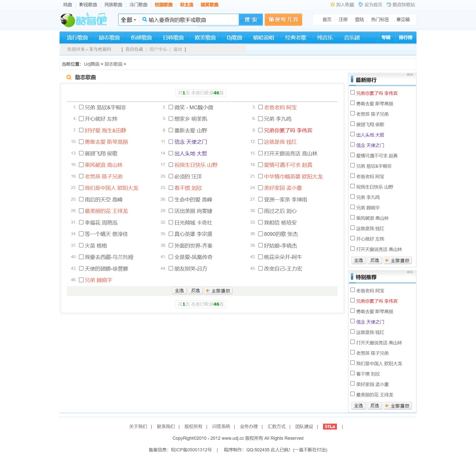The width and height of the screenshot is (476, 463).
Task: Open 我的收藏 link
Action: (x=134, y=49)
